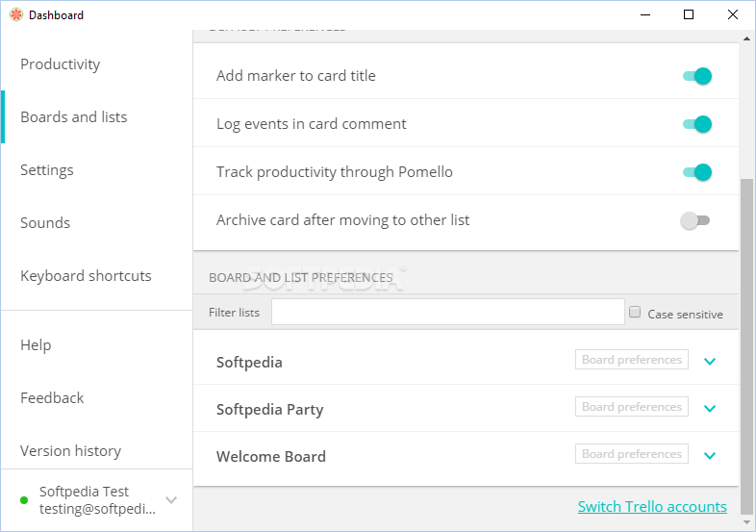Turn off Track productivity through Pomello

697,172
